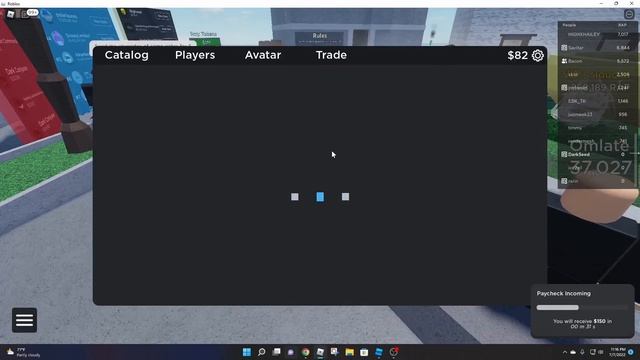The image size is (640, 360).
Task: Open the Roblox menu logo icon
Action: (x=11, y=14)
